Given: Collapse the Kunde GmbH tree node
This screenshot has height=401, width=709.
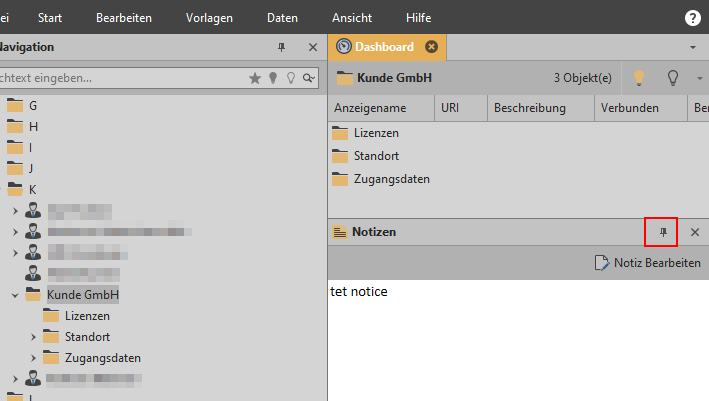Looking at the screenshot, I should 15,296.
